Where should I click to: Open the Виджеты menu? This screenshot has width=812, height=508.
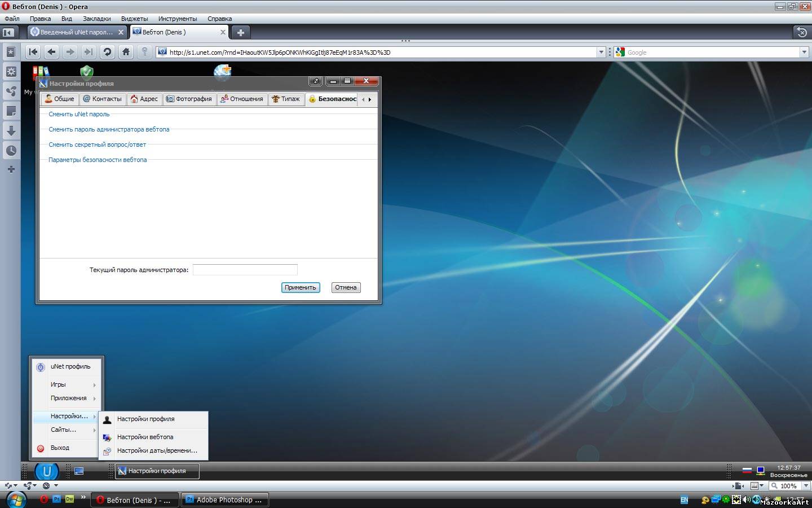[x=134, y=19]
